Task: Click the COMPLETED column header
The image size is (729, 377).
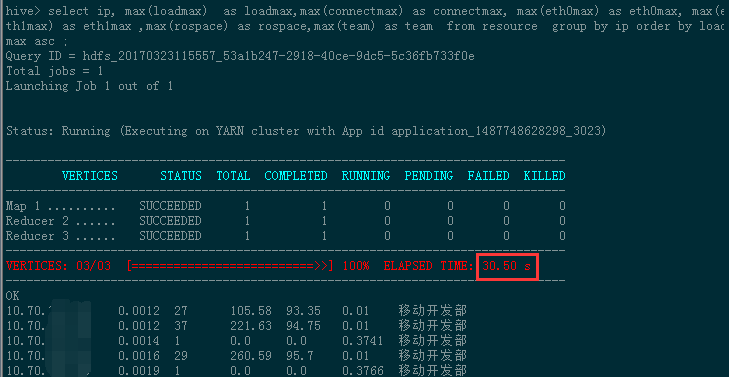Action: click(296, 176)
